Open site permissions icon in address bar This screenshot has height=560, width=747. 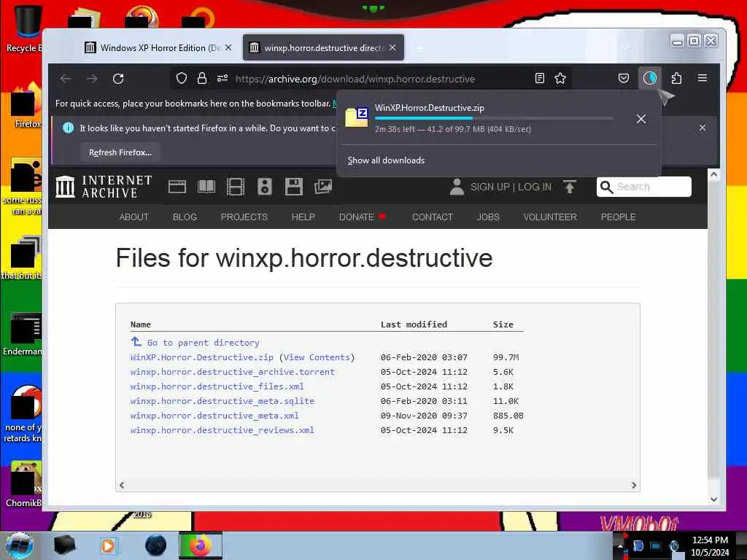pyautogui.click(x=222, y=78)
